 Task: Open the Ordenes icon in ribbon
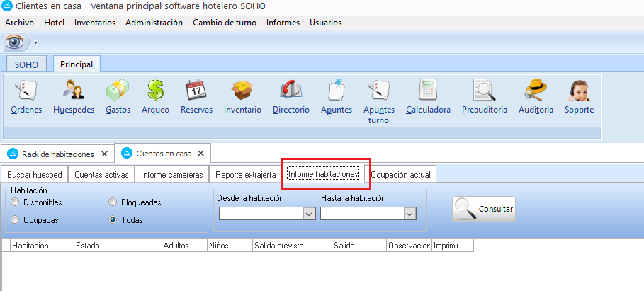tap(26, 91)
